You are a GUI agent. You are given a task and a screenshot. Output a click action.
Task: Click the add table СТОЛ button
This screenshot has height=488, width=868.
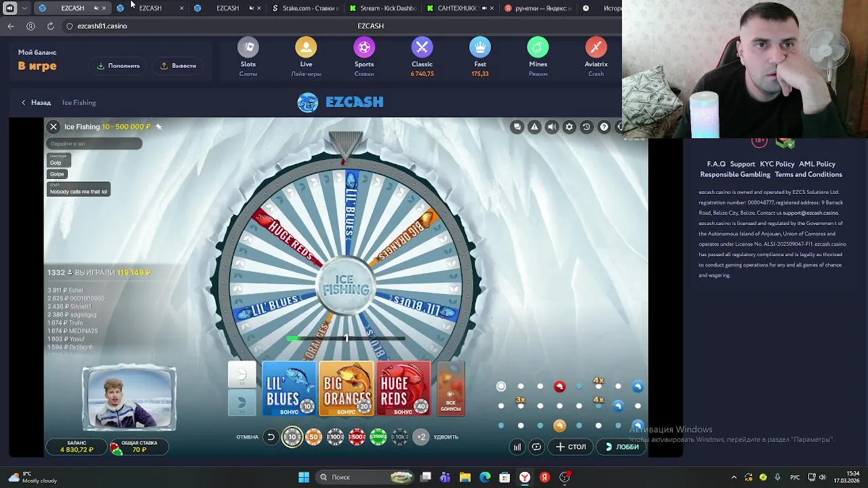(x=571, y=447)
